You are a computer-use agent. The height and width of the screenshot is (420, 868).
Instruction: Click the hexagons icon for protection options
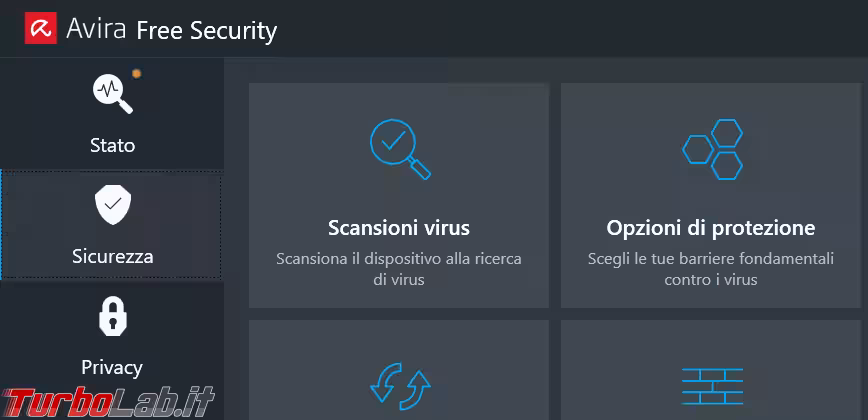click(x=711, y=148)
